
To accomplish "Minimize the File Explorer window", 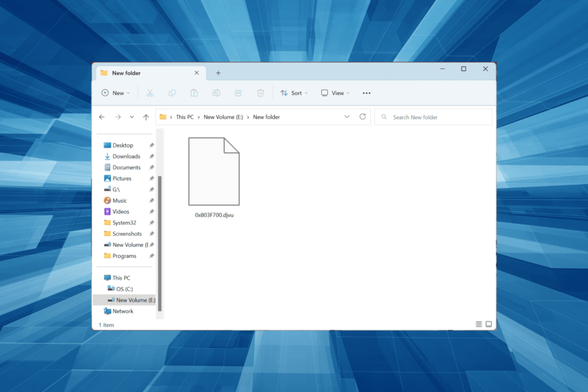I will pyautogui.click(x=443, y=68).
